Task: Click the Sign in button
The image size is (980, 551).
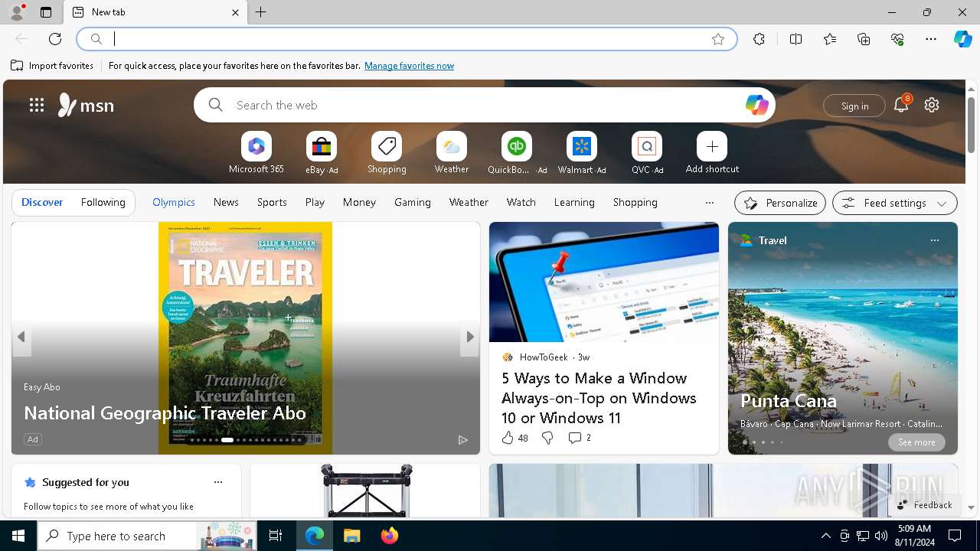Action: 854,106
